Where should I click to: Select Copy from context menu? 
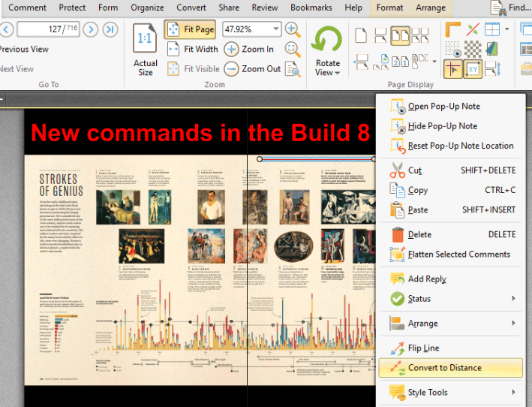(450, 190)
